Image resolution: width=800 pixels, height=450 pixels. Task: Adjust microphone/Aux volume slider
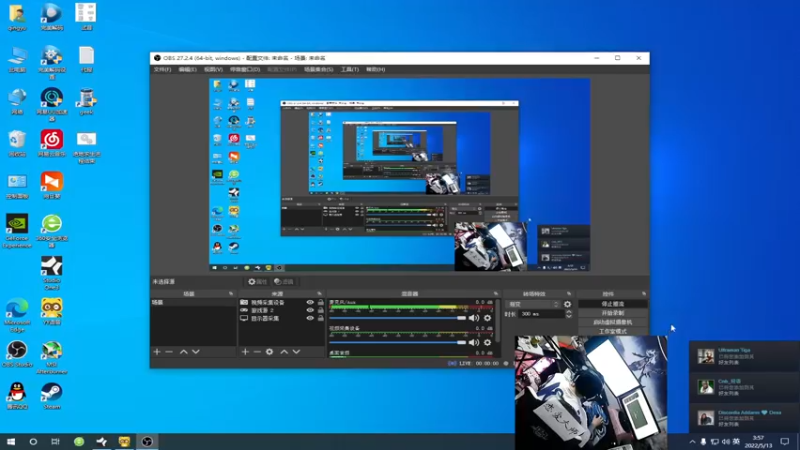point(398,318)
